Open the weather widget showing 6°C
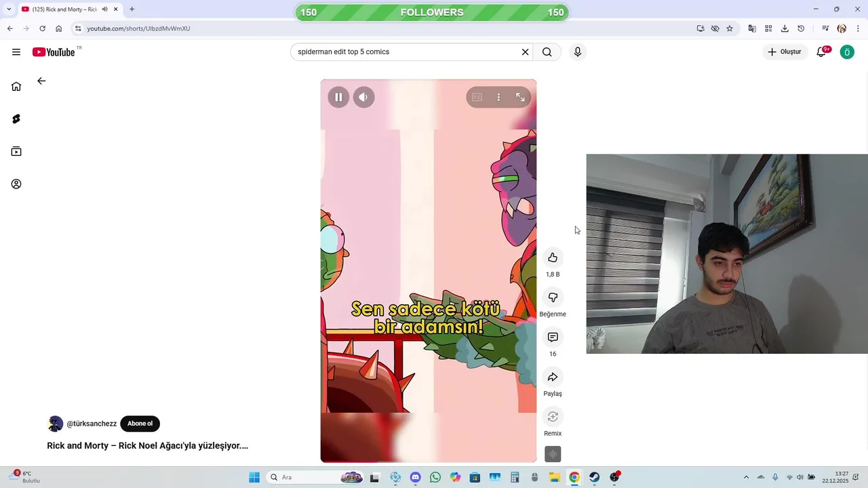 tap(24, 477)
